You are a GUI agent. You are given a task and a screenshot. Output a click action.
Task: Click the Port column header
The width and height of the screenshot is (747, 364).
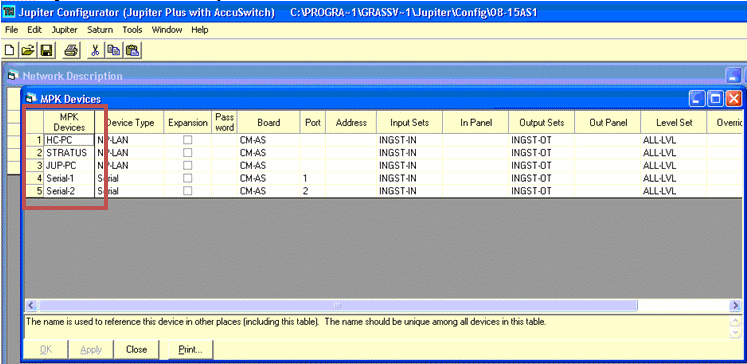313,122
